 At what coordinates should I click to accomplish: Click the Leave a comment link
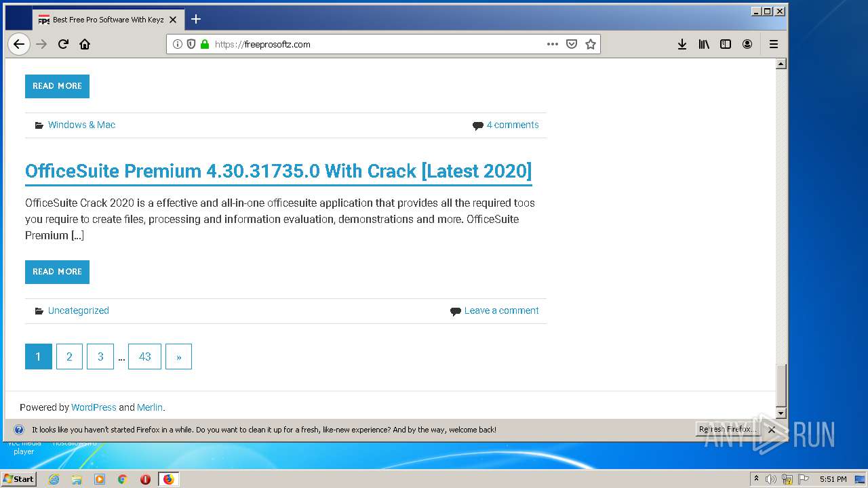pos(501,310)
